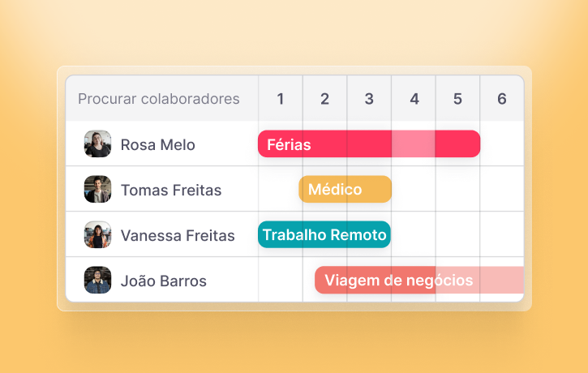Viewport: 588px width, 373px height.
Task: Select day 5 column header
Action: 457,99
